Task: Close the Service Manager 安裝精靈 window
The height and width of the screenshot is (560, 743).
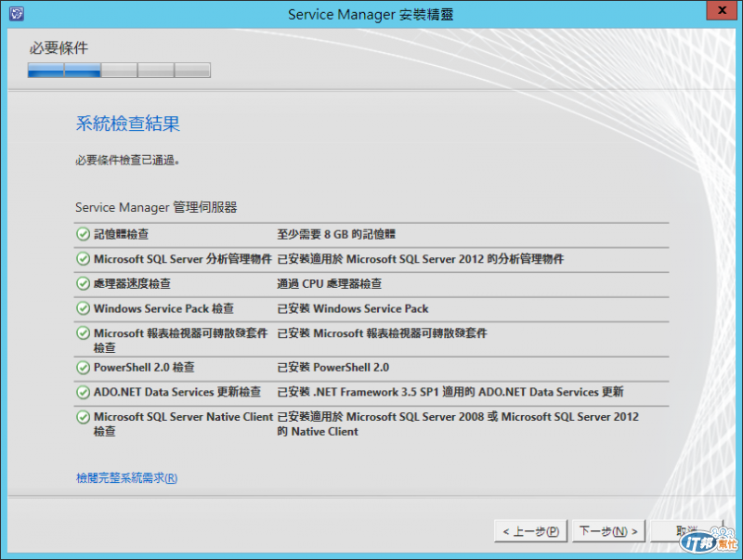Action: (x=722, y=10)
